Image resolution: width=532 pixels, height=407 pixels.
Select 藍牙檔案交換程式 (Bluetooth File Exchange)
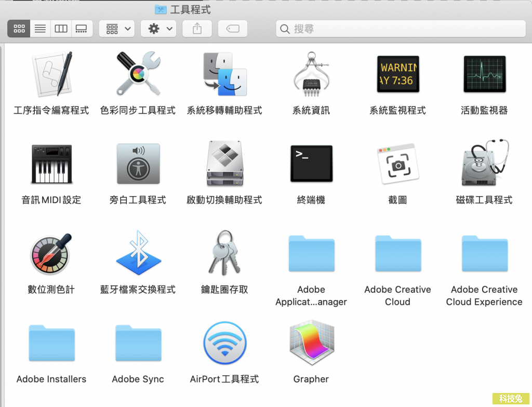coord(138,253)
